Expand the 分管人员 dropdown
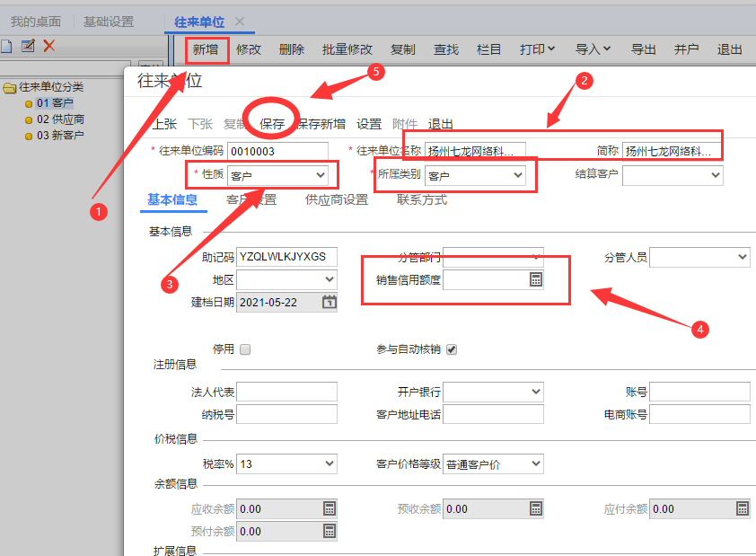The width and height of the screenshot is (756, 556). 743,257
